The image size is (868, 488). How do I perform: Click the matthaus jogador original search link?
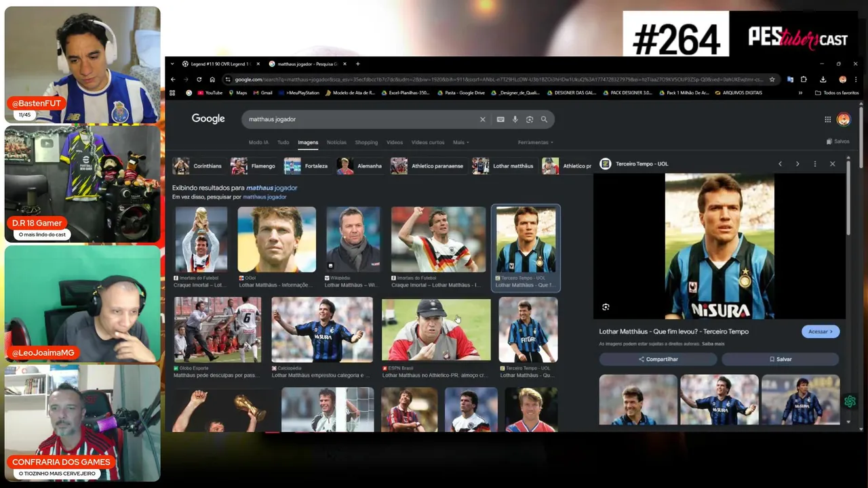pos(264,197)
